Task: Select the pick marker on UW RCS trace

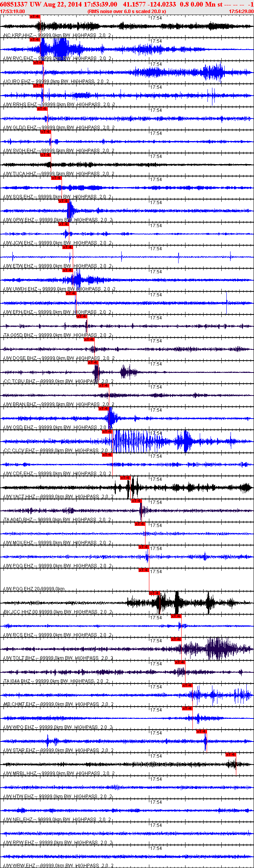Action: click(176, 616)
